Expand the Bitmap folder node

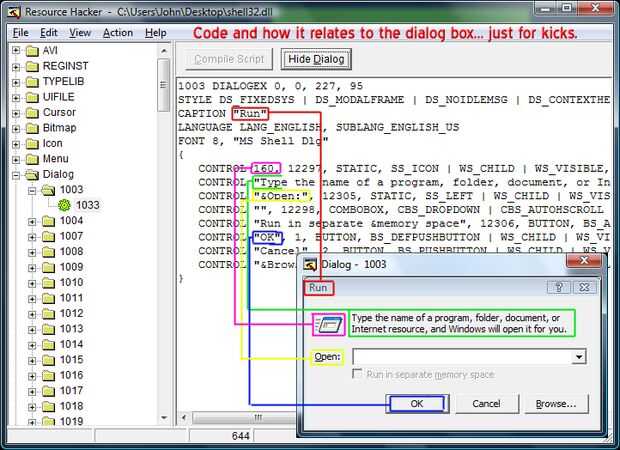tap(16, 129)
